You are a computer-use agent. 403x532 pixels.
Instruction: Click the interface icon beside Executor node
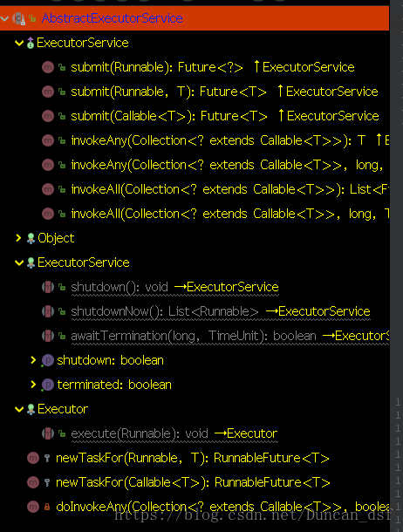pos(31,409)
